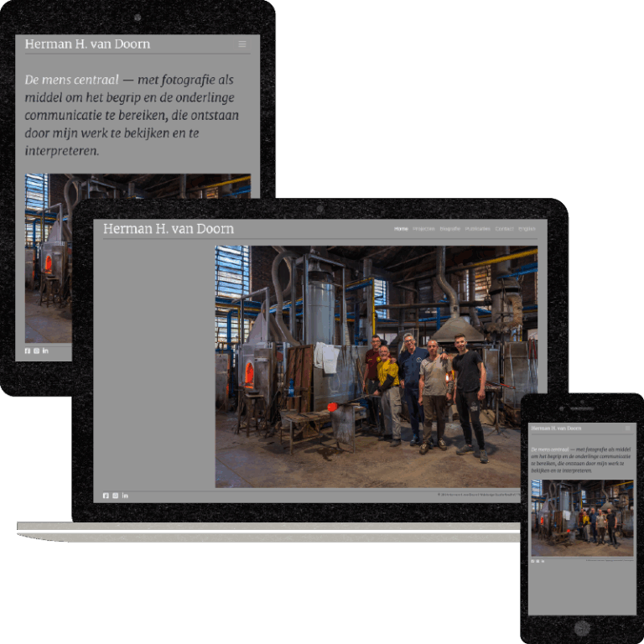Open Instagram icon in the tablet footer
Screen dimensions: 644x644
pos(37,351)
